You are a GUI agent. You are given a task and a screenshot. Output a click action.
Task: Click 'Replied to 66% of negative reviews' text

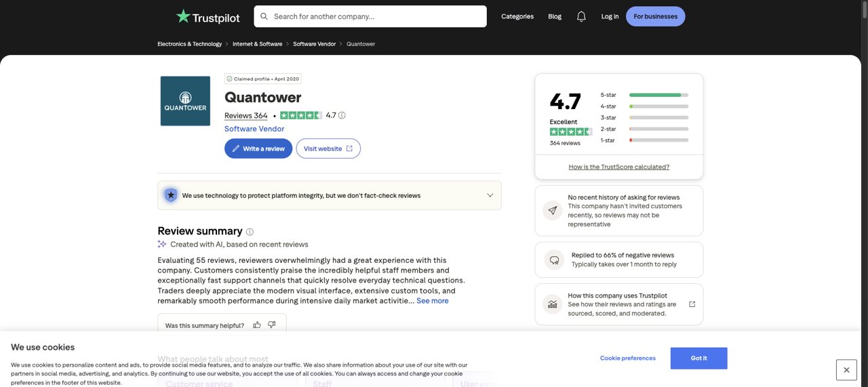point(623,256)
